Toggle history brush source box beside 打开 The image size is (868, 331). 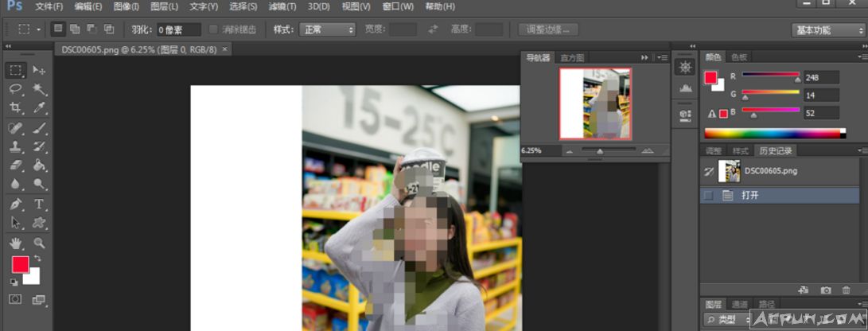[x=708, y=195]
